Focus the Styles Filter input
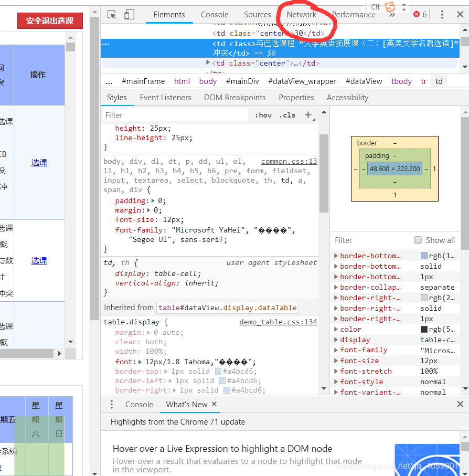The height and width of the screenshot is (476, 469). pos(175,115)
